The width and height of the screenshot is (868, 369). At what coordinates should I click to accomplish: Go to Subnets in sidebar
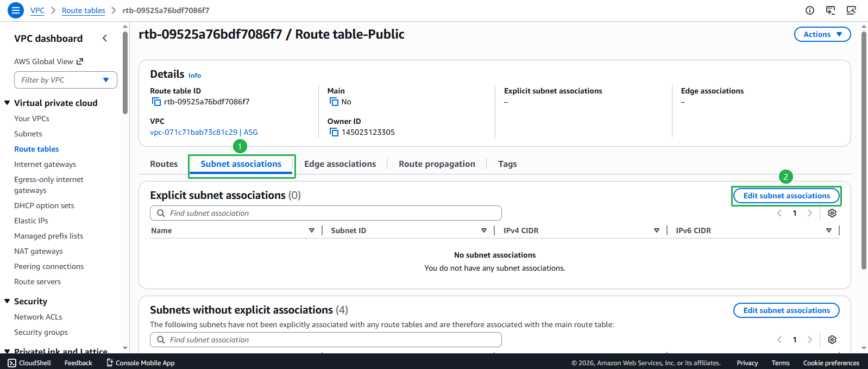click(x=28, y=134)
